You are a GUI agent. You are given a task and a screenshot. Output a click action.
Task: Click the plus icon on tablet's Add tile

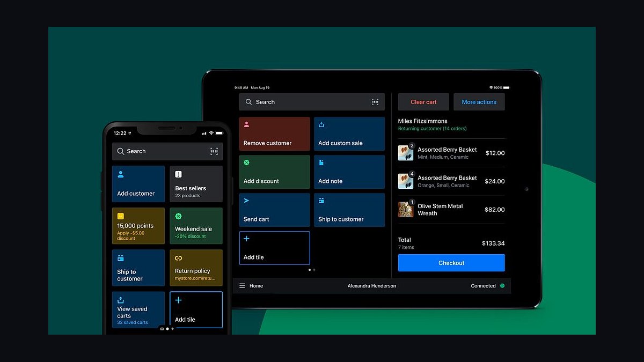click(x=246, y=239)
